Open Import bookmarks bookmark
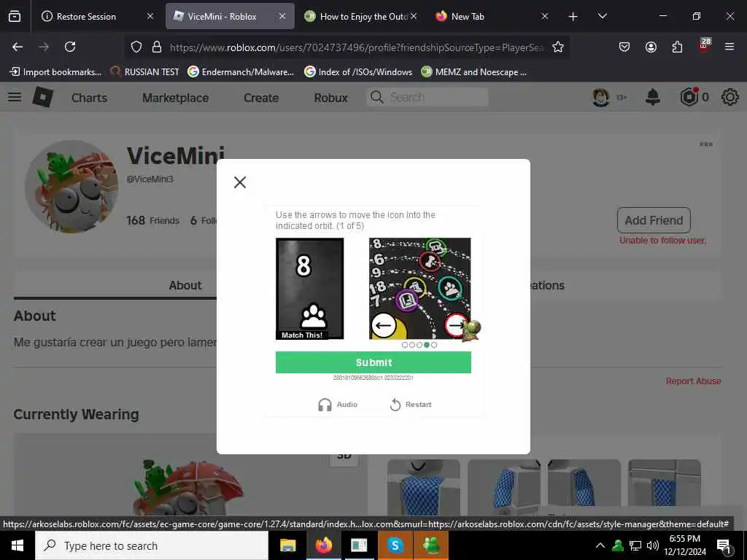This screenshot has width=747, height=560. pos(55,72)
